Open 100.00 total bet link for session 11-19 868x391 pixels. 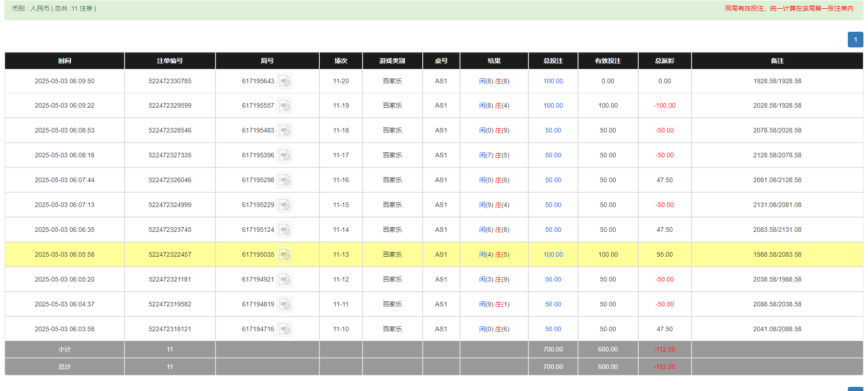[553, 105]
